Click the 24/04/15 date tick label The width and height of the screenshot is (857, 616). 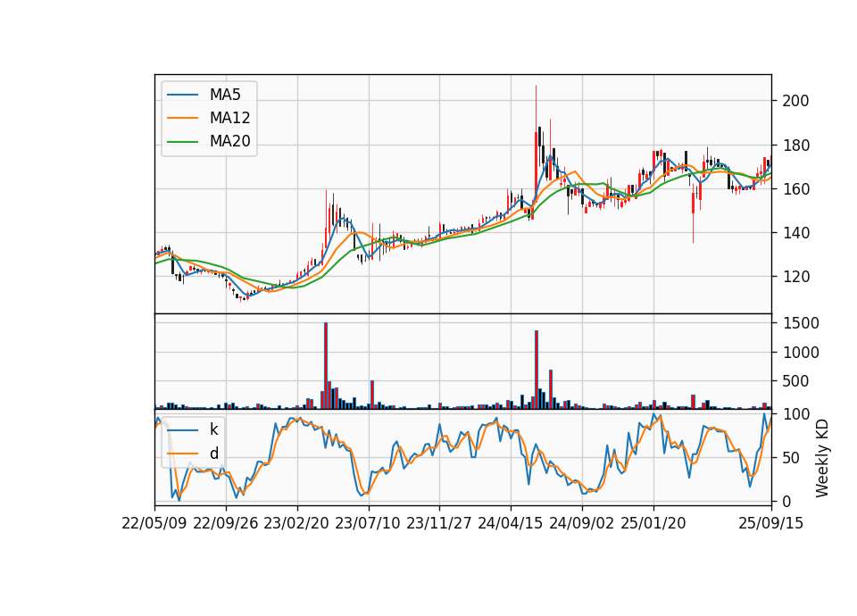511,524
